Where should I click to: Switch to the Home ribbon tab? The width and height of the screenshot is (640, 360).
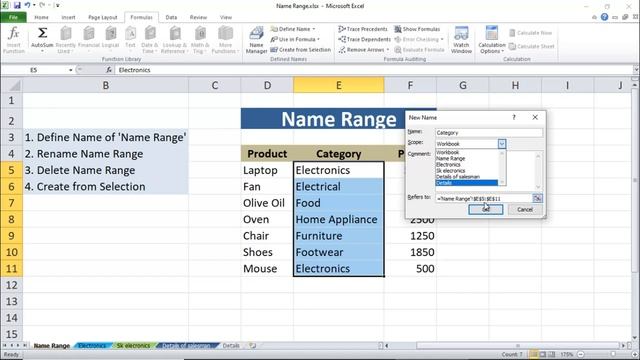pos(41,17)
